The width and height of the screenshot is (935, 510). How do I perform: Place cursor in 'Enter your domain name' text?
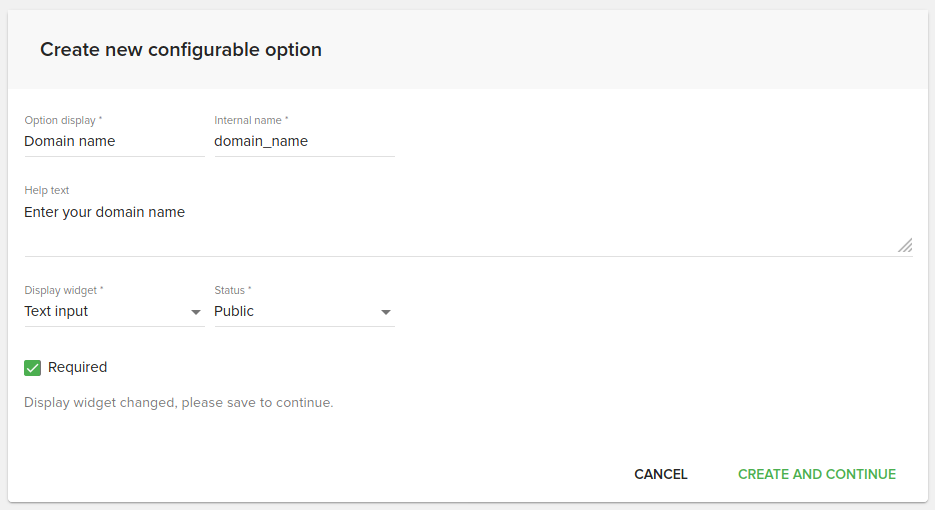point(104,213)
